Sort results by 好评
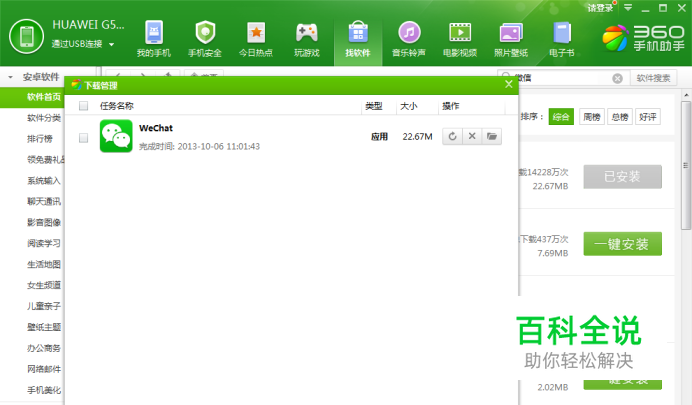Viewport: 692px width, 405px height. (x=647, y=117)
